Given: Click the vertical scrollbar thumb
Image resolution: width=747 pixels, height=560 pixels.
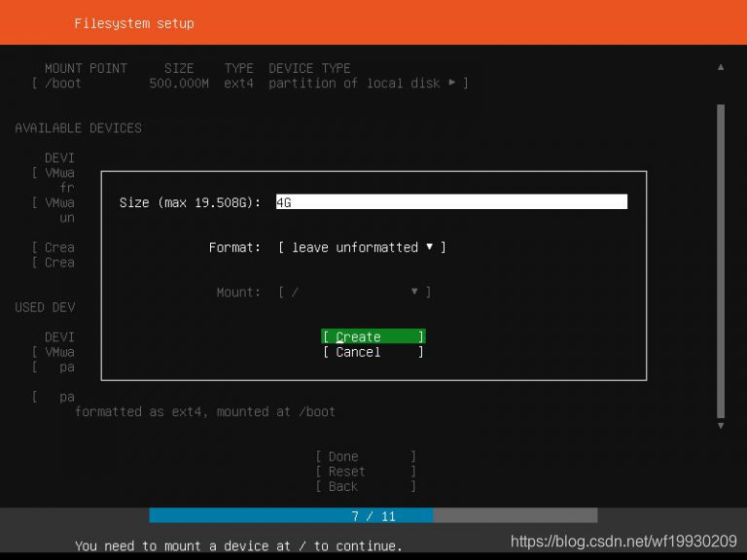Looking at the screenshot, I should click(721, 261).
